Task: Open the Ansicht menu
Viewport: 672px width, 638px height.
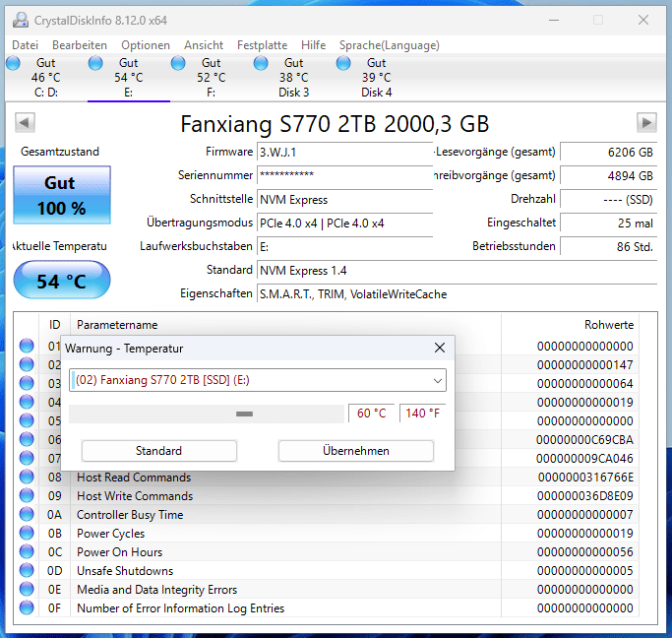Action: (x=204, y=45)
